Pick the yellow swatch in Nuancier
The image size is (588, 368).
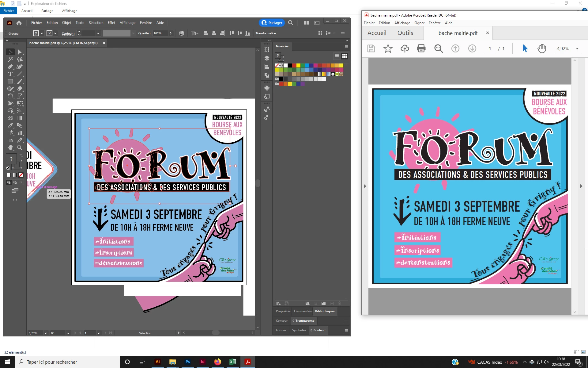[298, 65]
